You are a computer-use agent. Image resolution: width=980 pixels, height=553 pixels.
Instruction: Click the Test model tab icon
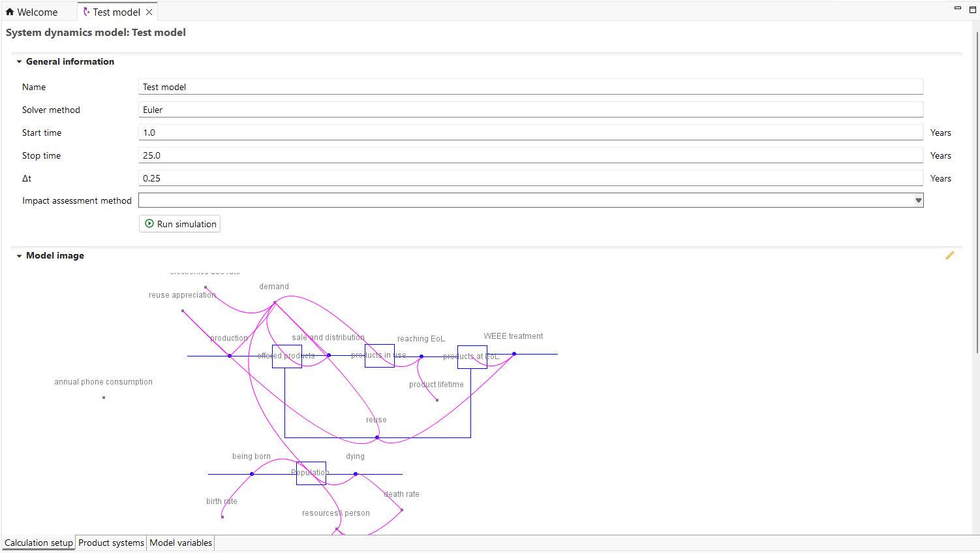[86, 12]
